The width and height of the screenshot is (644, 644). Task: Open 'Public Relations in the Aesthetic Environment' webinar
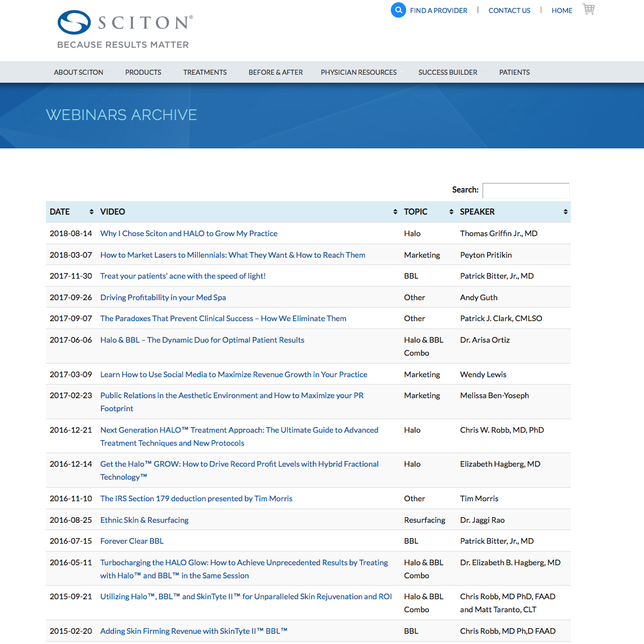click(x=232, y=402)
